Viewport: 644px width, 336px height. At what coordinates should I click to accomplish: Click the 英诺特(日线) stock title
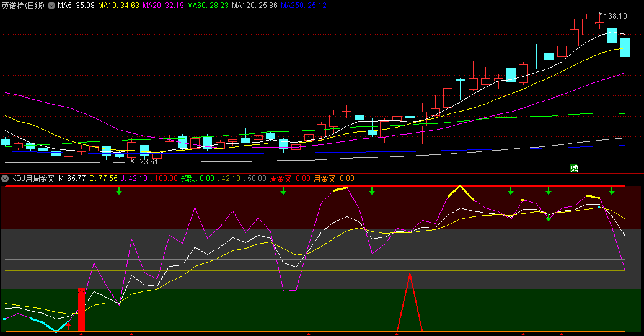click(x=23, y=6)
